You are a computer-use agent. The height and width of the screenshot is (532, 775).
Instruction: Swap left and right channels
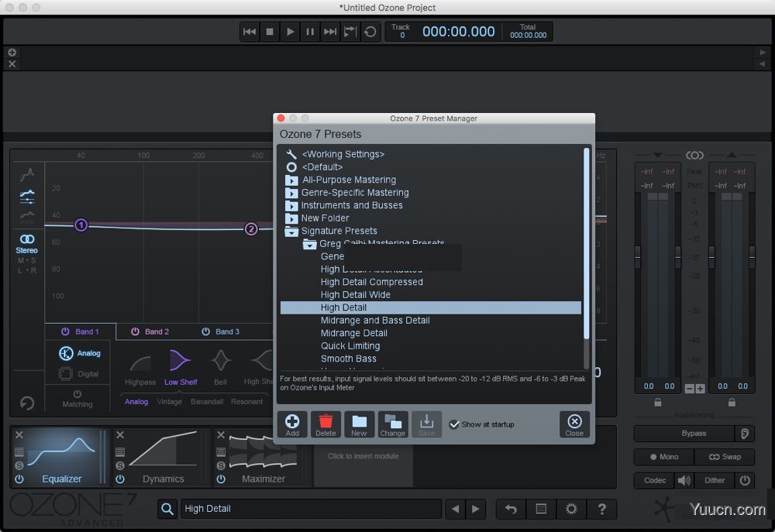(x=725, y=457)
